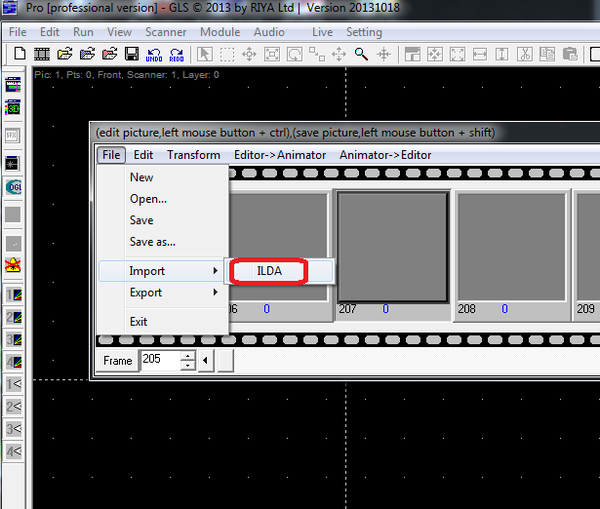Open the View menu

(119, 32)
